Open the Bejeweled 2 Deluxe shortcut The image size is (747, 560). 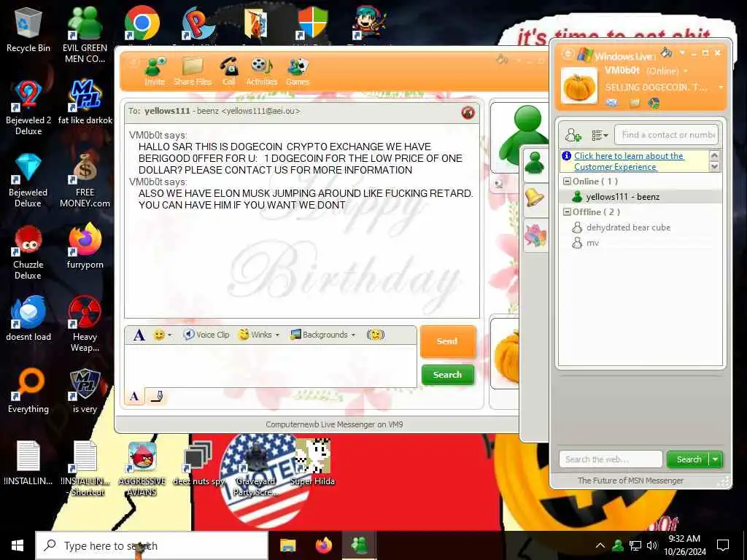coord(28,108)
